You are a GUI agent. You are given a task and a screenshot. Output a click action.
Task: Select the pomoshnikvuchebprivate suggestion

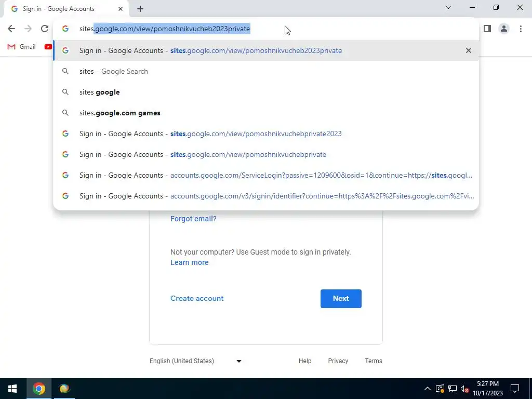[x=266, y=154]
